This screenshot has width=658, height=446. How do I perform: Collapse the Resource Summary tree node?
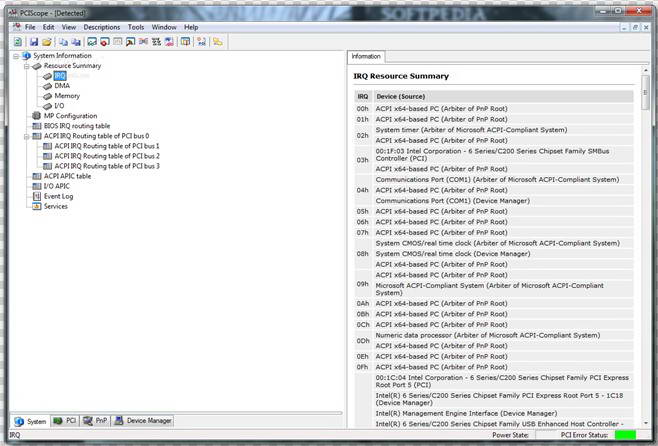26,66
